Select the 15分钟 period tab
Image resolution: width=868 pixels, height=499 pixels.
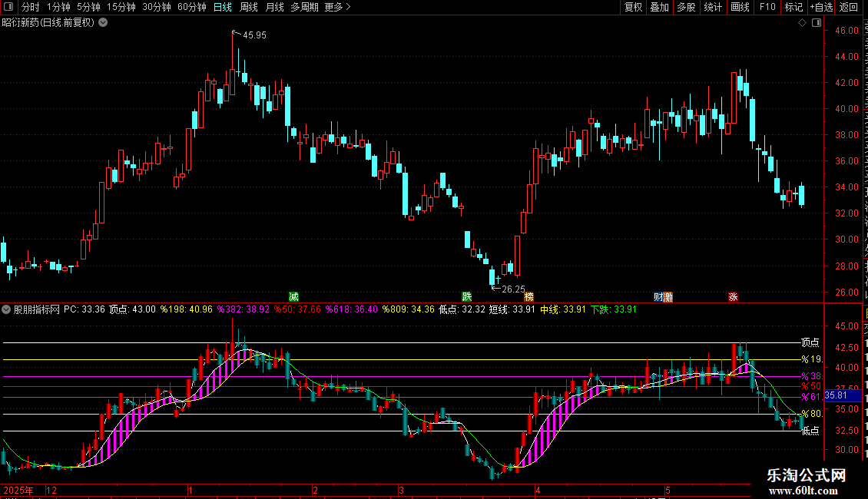(x=121, y=7)
